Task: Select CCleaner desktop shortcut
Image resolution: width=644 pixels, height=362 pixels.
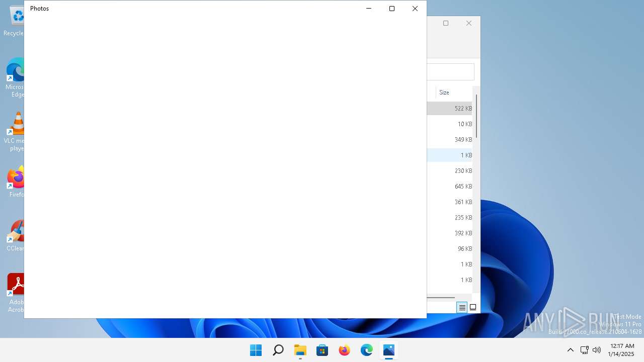Action: pos(15,236)
